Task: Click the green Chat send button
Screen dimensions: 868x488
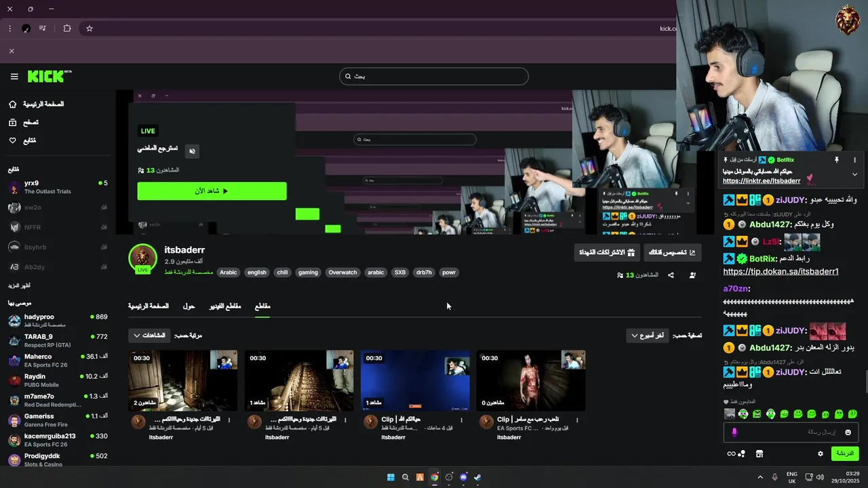Action: pyautogui.click(x=845, y=453)
